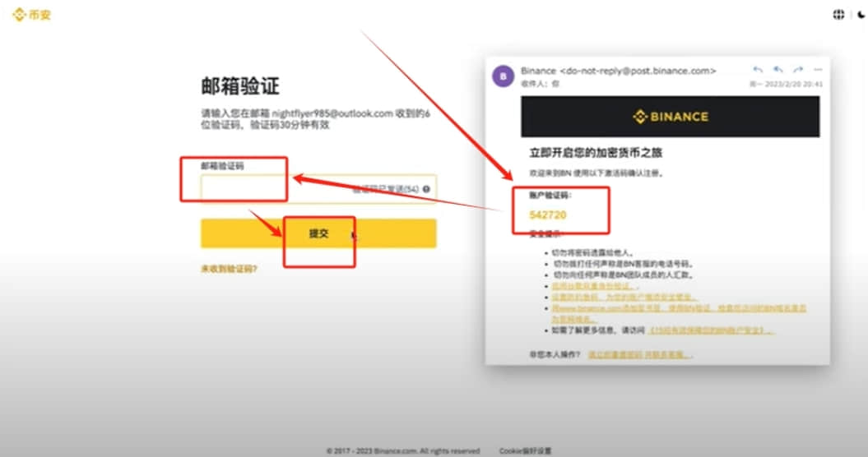Reply to the Binance email

tap(758, 70)
